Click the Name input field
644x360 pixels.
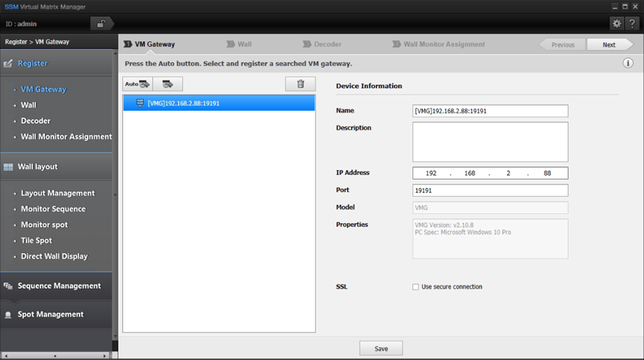pyautogui.click(x=491, y=111)
